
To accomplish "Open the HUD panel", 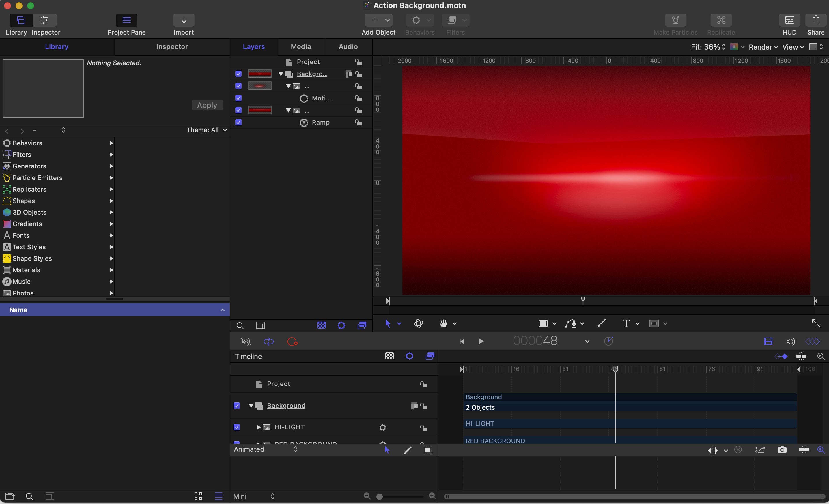I will click(789, 20).
